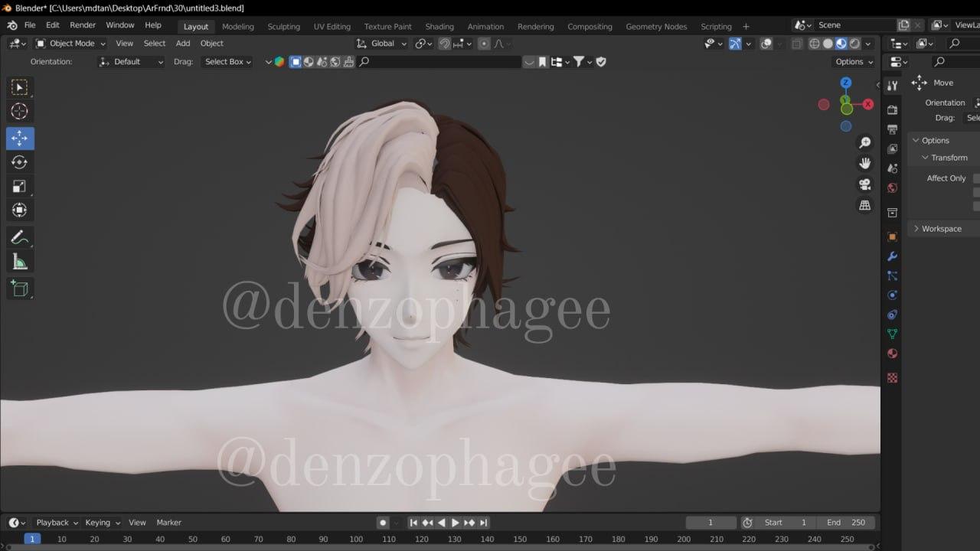Screen dimensions: 980x551
Task: Open the Material properties tab icon
Action: (892, 354)
